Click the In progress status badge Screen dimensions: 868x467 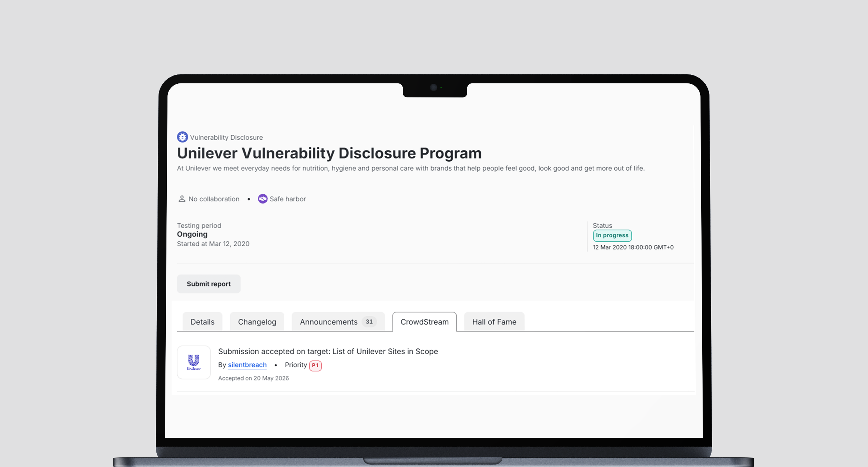[612, 235]
